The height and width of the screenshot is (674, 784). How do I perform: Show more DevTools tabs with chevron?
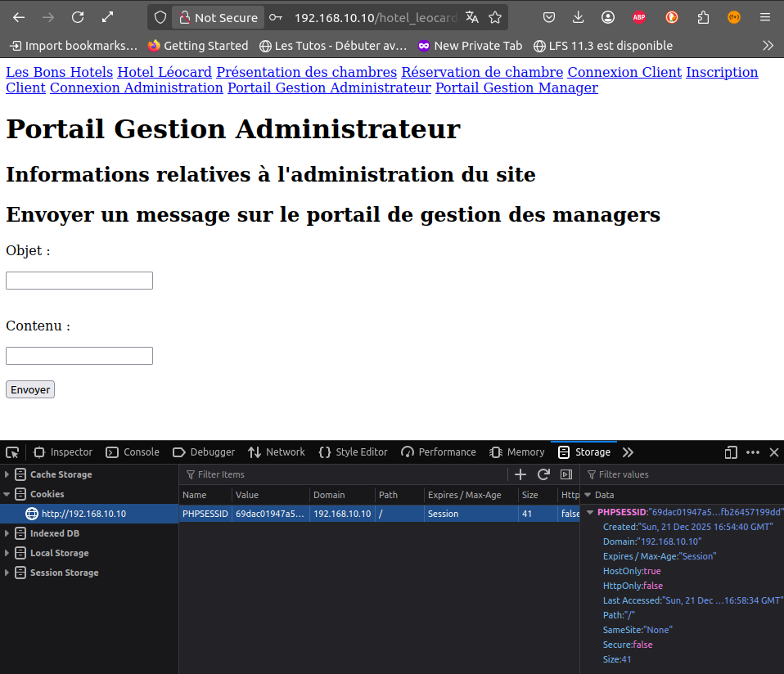tap(628, 452)
